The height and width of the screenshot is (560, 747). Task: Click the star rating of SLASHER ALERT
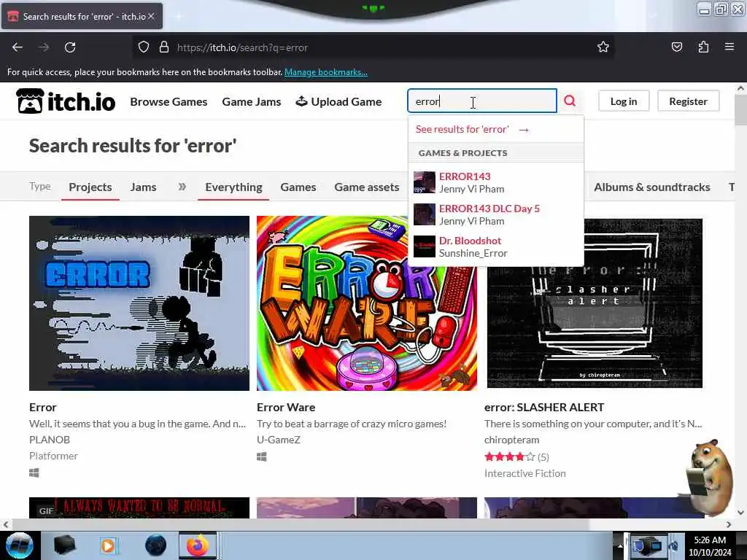coord(510,457)
